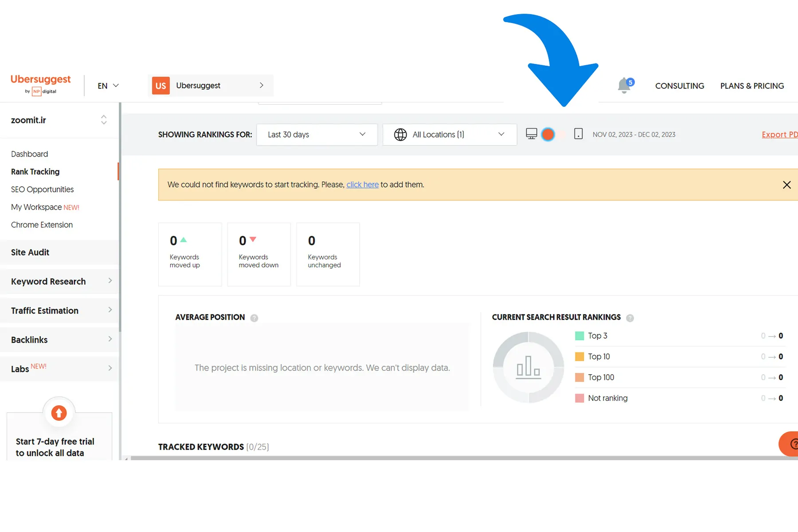798x532 pixels.
Task: Open the notifications bell
Action: pyautogui.click(x=624, y=85)
